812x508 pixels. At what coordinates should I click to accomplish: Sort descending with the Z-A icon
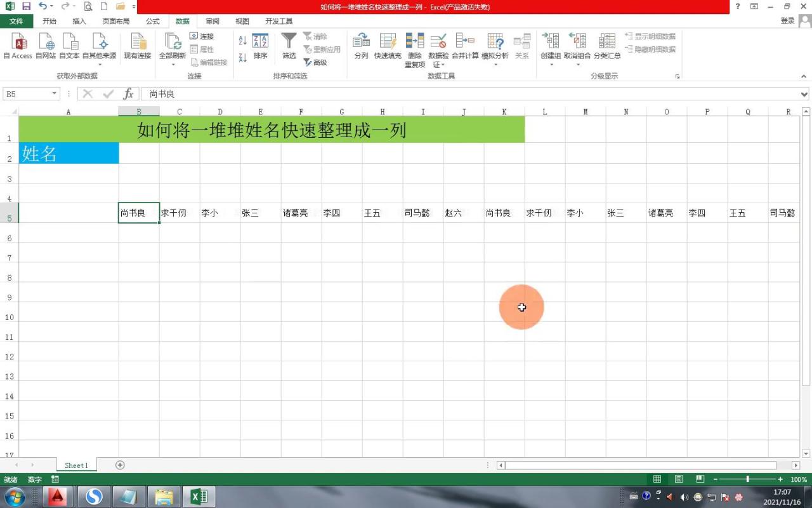[x=242, y=58]
